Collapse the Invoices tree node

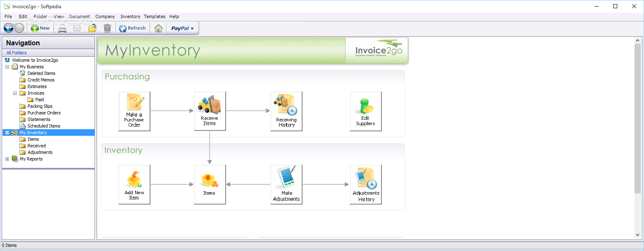[15, 93]
